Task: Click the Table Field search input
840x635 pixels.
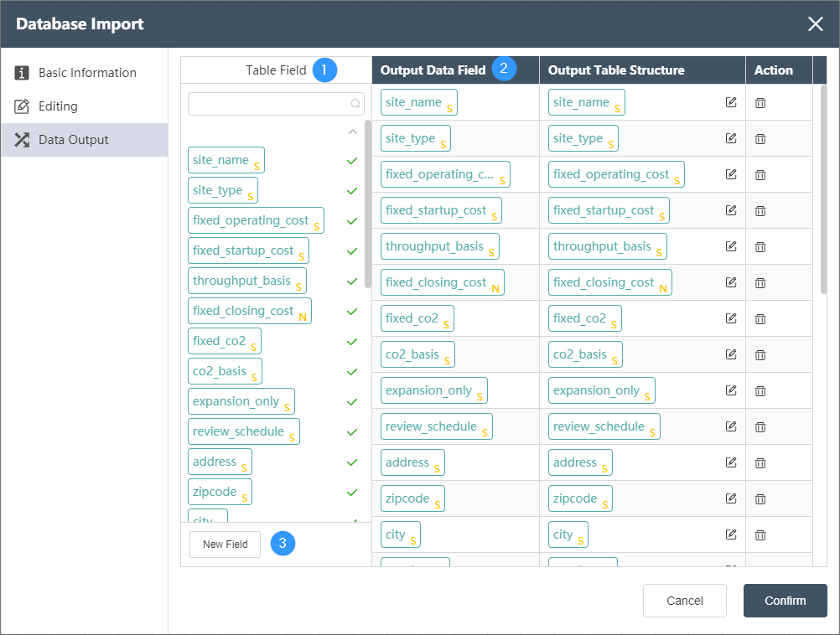Action: pyautogui.click(x=276, y=103)
